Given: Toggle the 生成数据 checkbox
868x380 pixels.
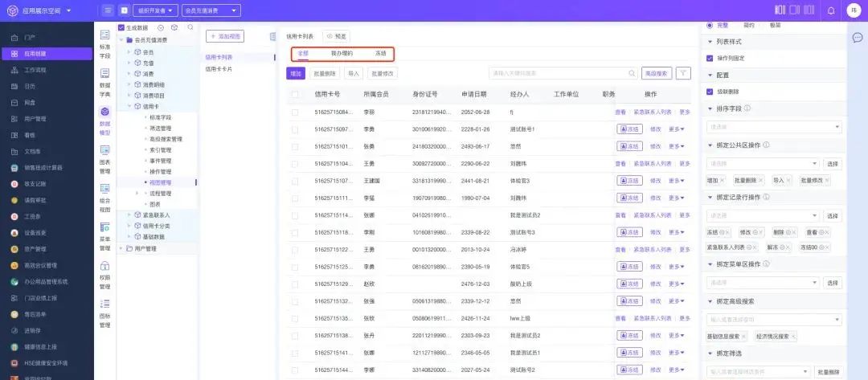Looking at the screenshot, I should 121,27.
